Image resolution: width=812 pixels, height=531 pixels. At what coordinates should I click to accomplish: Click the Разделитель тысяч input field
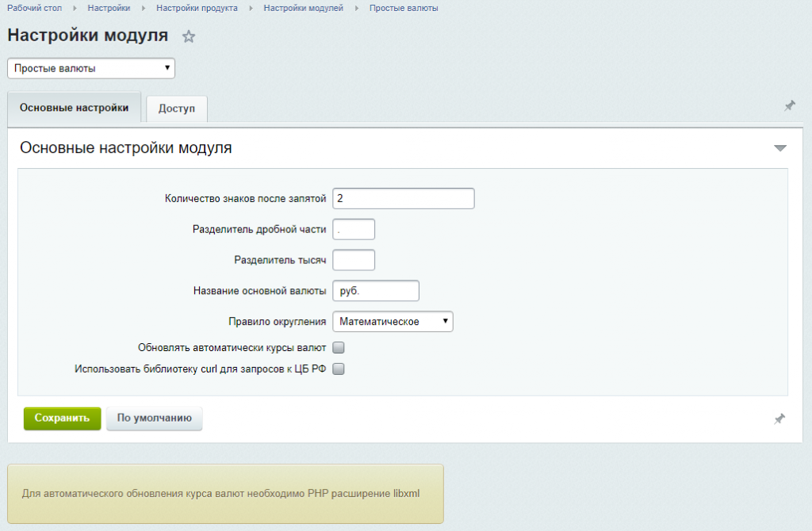point(354,260)
